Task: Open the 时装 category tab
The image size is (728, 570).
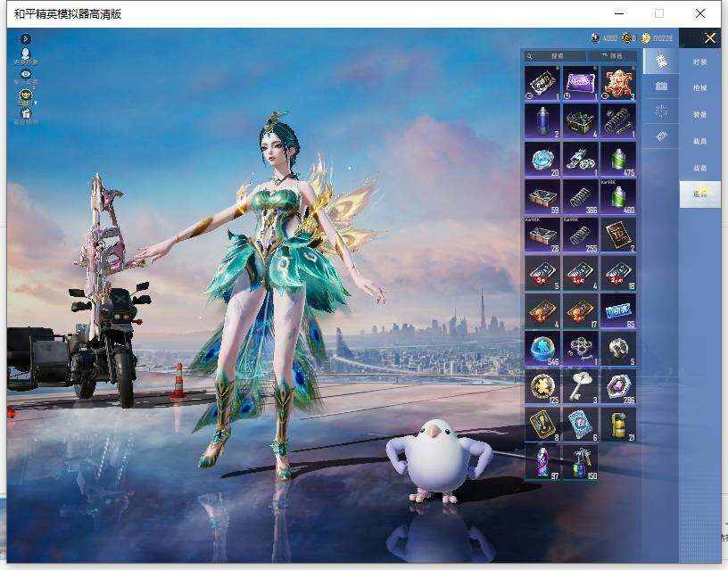Action: (x=699, y=62)
